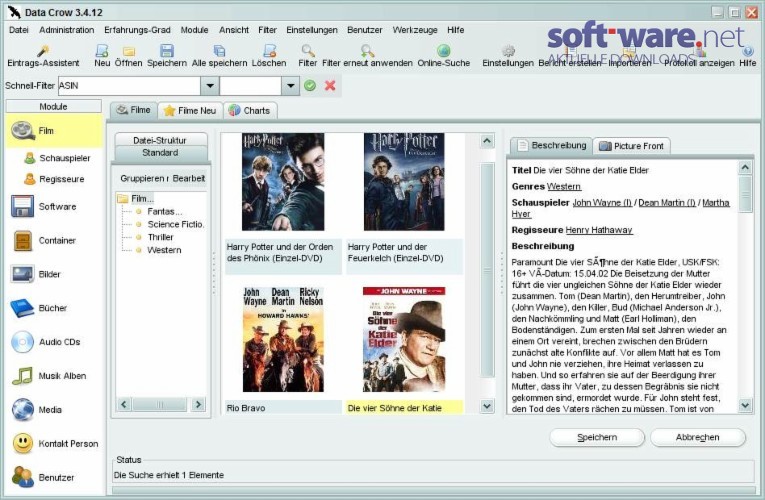Viewport: 765px width, 500px height.
Task: Click the movie list's scroll-down arrow
Action: pos(487,406)
